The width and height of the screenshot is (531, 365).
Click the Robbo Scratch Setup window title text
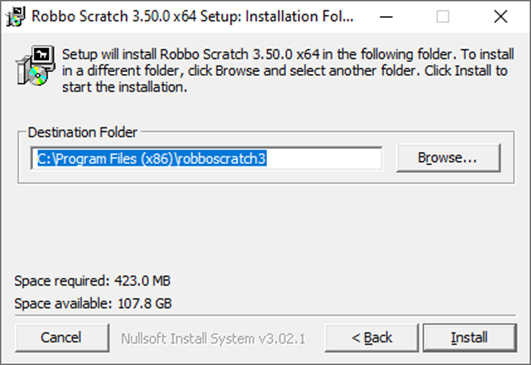pos(192,16)
